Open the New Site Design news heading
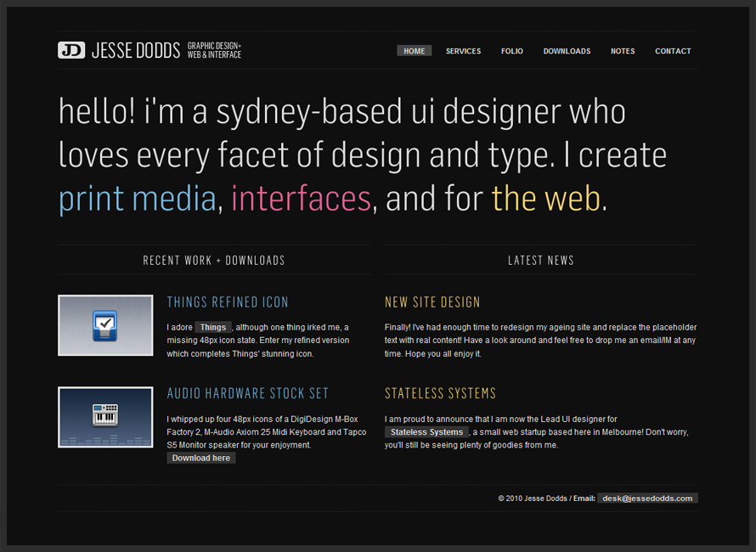This screenshot has height=552, width=756. [432, 302]
